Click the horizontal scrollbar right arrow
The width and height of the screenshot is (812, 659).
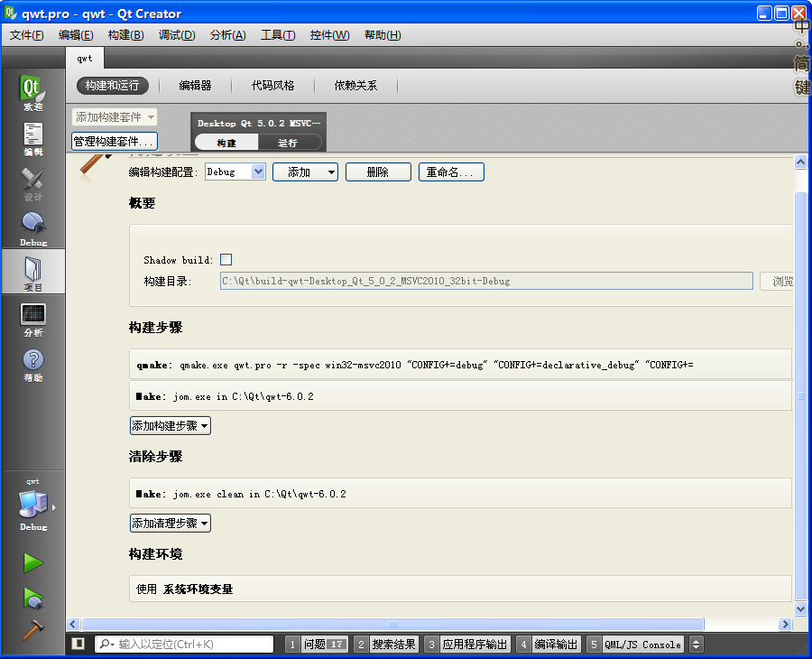[785, 625]
